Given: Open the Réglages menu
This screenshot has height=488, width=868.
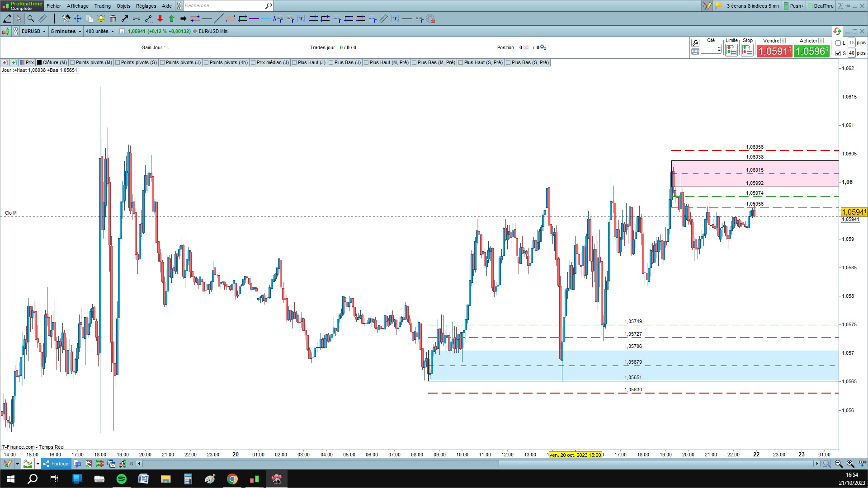Looking at the screenshot, I should coord(146,6).
